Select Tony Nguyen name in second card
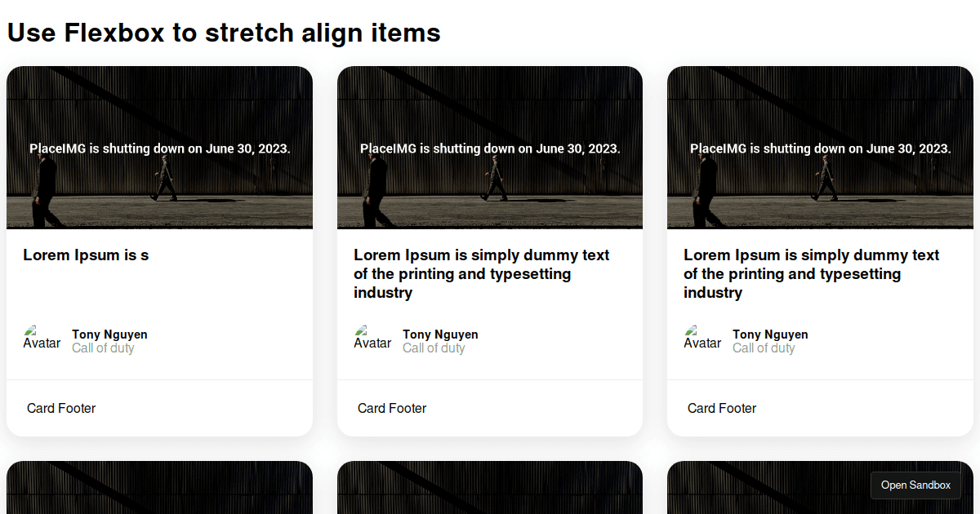Viewport: 980px width, 514px height. [x=440, y=335]
